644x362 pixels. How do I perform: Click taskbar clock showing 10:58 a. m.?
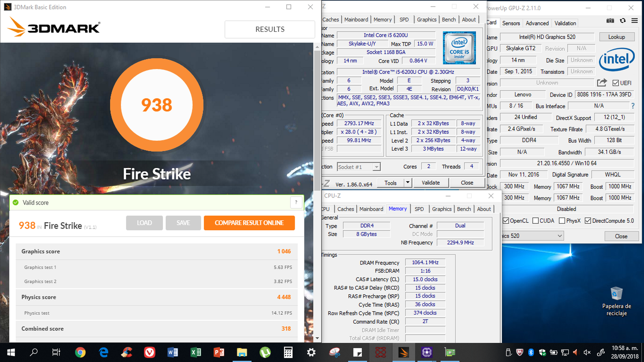pyautogui.click(x=625, y=352)
